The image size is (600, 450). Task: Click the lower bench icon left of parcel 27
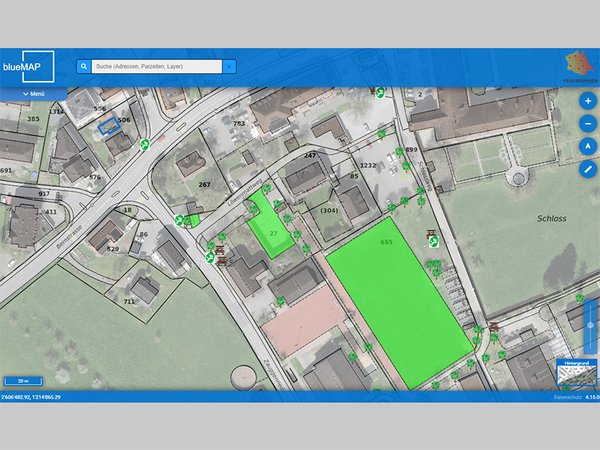tap(222, 261)
